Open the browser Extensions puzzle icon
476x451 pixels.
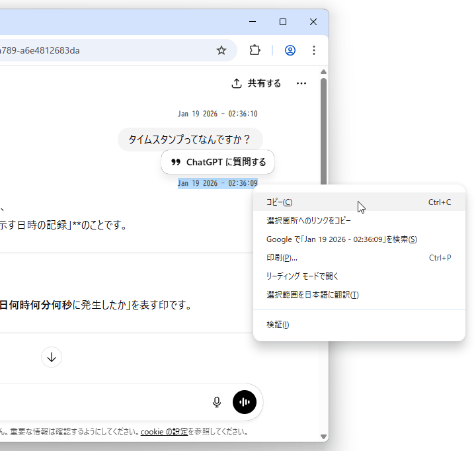[x=255, y=50]
